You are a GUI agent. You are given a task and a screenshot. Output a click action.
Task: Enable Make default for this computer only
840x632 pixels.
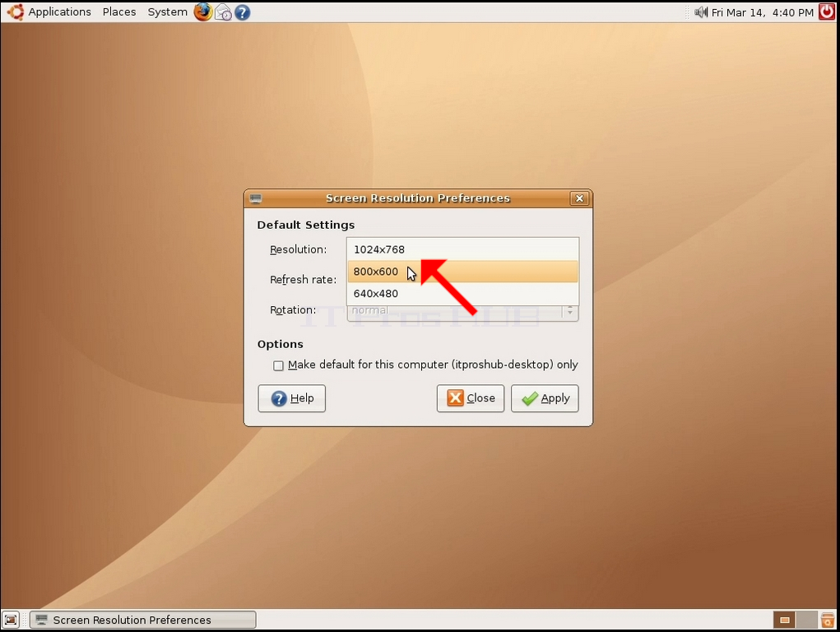click(x=278, y=365)
